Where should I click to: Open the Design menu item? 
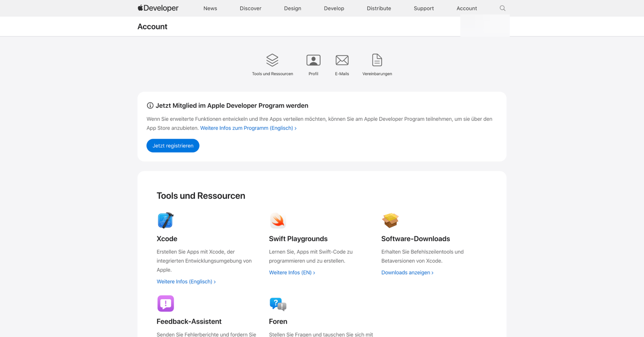click(293, 8)
